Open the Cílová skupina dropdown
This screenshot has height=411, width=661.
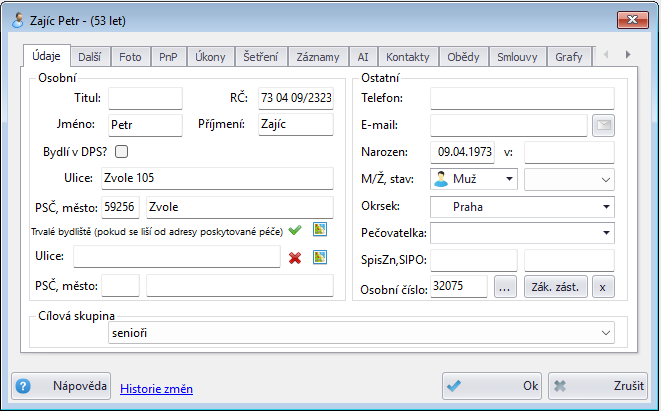361,333
